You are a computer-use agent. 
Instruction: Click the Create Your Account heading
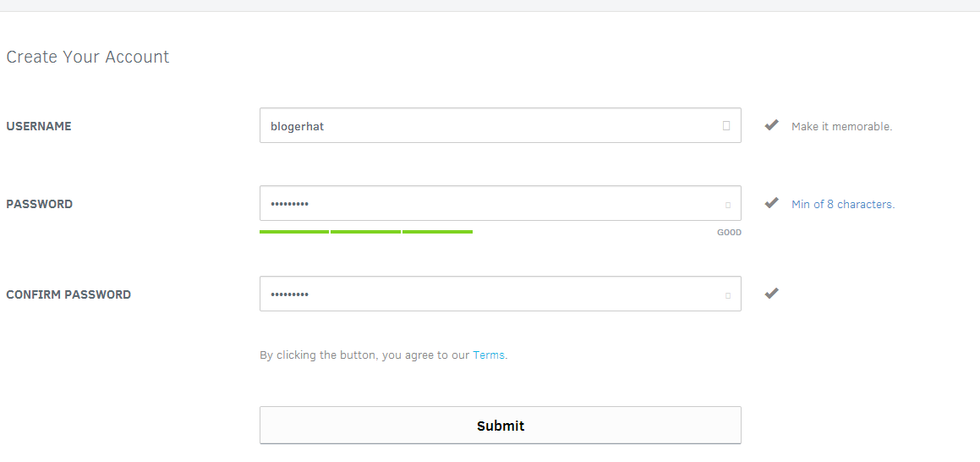tap(87, 57)
